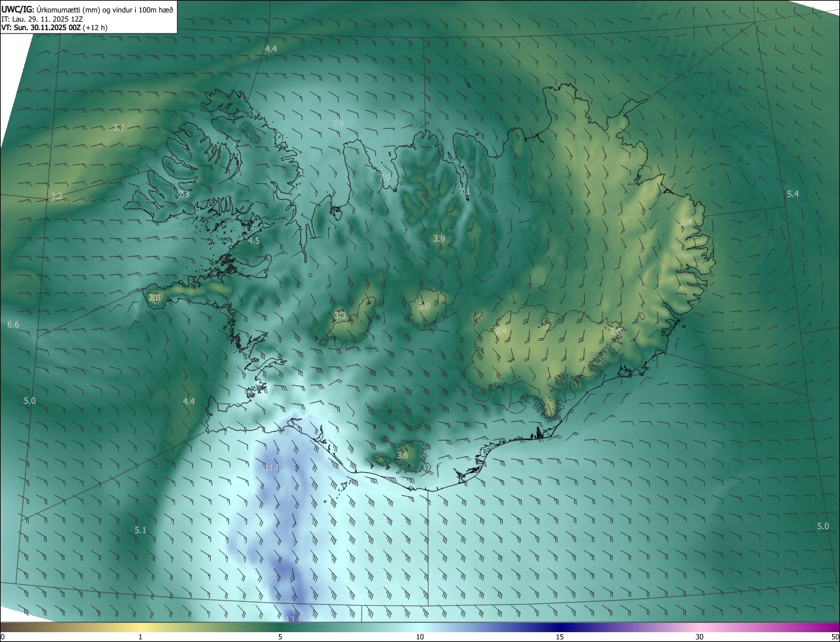
Task: Click the 3.2 value on the map
Action: pyautogui.click(x=56, y=196)
